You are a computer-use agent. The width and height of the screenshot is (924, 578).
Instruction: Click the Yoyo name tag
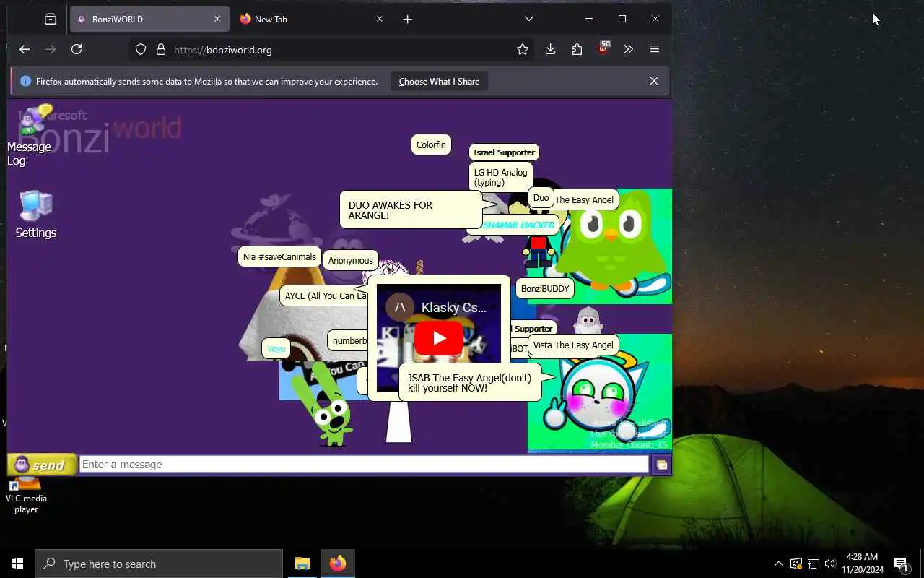point(276,348)
